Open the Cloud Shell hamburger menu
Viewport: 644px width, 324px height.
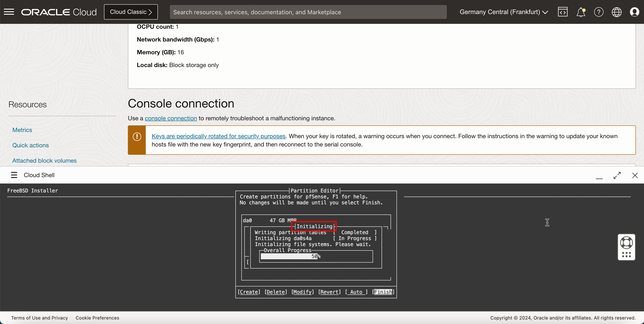(x=14, y=175)
